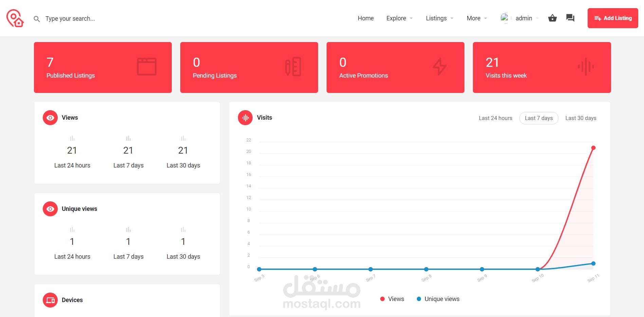Expand the Explore dropdown menu
This screenshot has height=317, width=644.
pos(400,18)
